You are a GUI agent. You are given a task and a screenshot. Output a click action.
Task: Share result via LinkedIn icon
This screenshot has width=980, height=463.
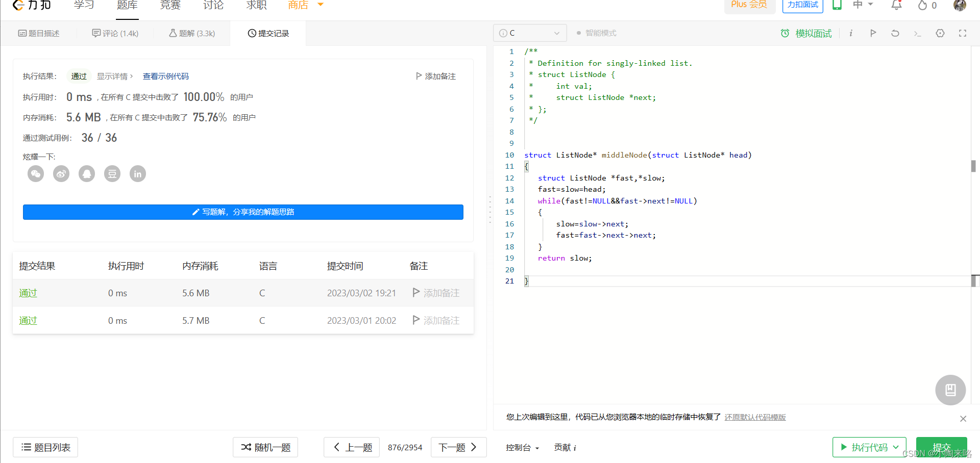pos(138,174)
